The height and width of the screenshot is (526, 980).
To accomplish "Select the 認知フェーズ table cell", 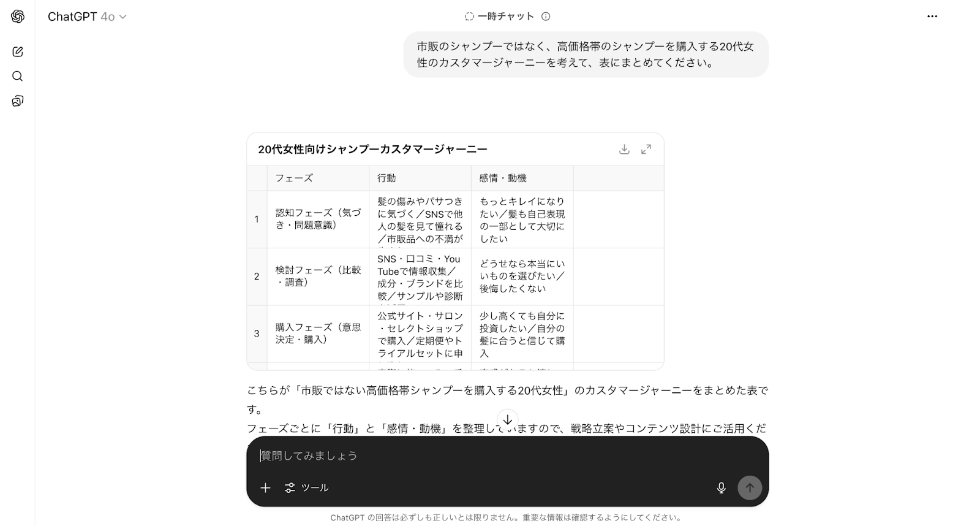I will coord(318,219).
